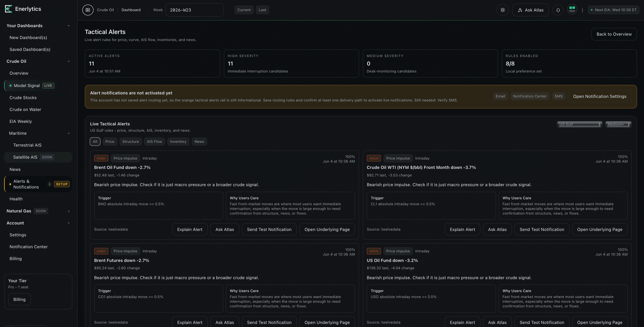Open the US Gulf region dropdown

point(579,124)
